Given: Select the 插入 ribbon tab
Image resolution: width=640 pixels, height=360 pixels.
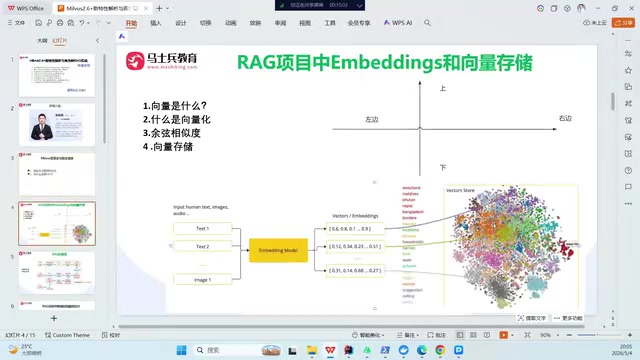Looking at the screenshot, I should click(156, 23).
